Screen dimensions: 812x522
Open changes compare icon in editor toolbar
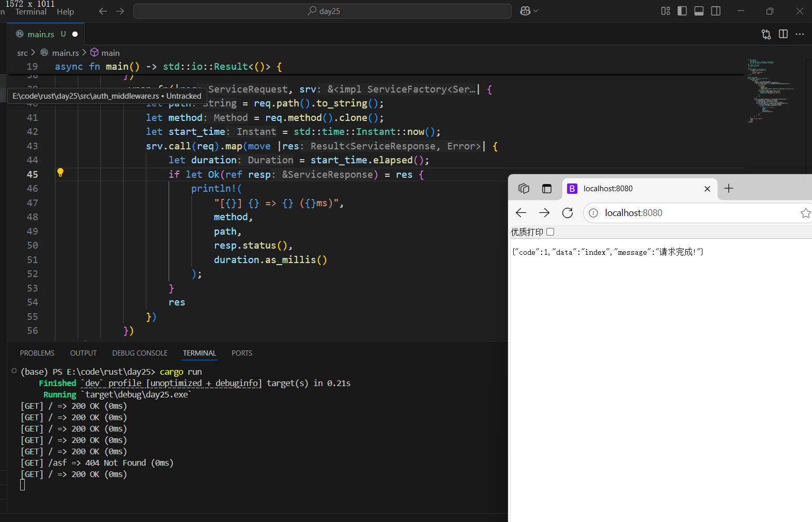pyautogui.click(x=766, y=34)
